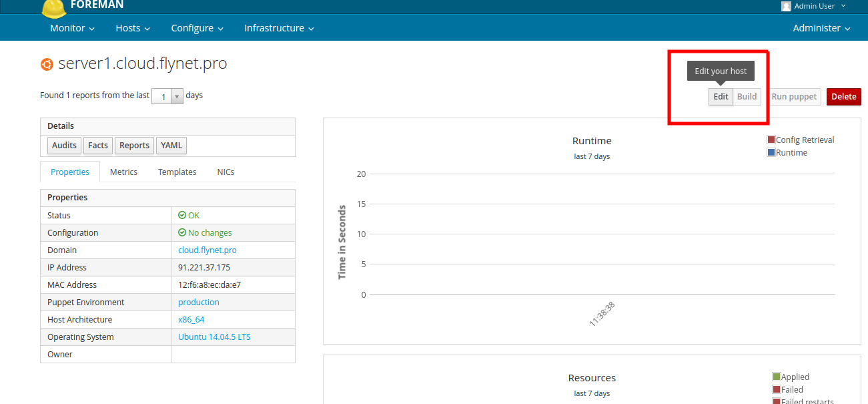
Task: Open the NICs tab
Action: point(226,172)
